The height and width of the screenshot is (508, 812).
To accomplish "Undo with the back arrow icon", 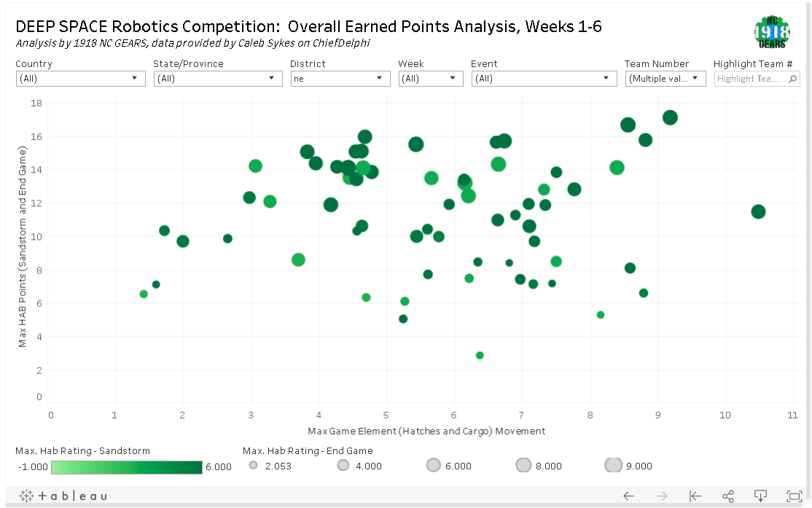I will pos(628,496).
